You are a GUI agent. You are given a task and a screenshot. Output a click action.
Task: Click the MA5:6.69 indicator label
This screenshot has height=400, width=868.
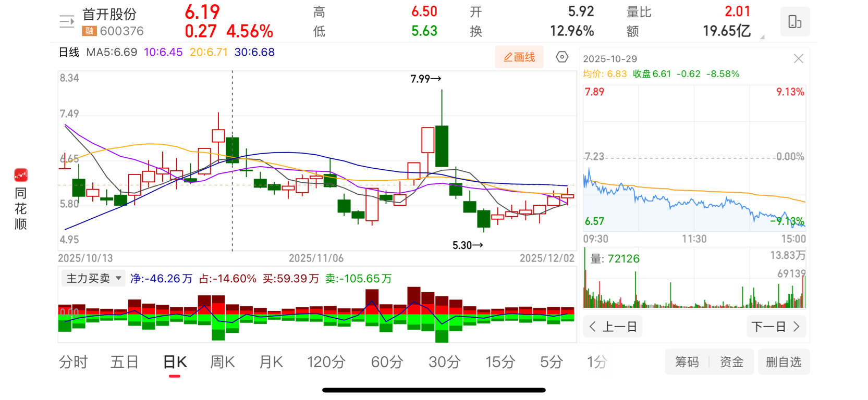[112, 52]
